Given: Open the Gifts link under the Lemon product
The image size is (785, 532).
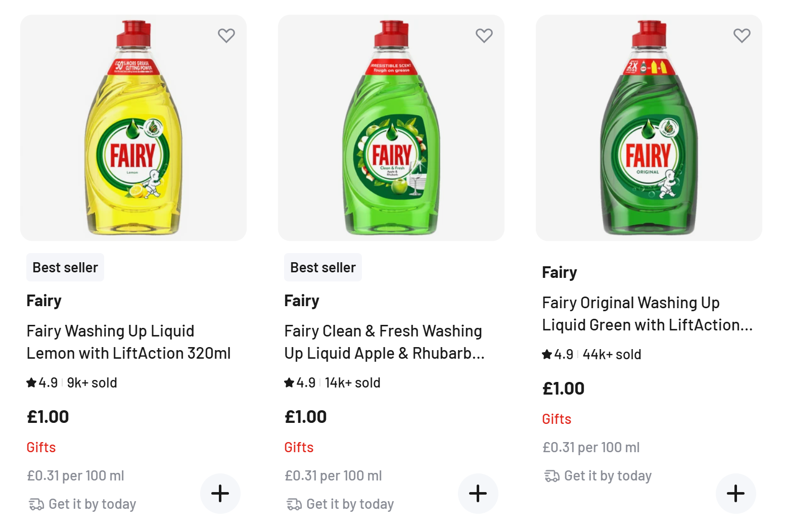Looking at the screenshot, I should pos(41,447).
